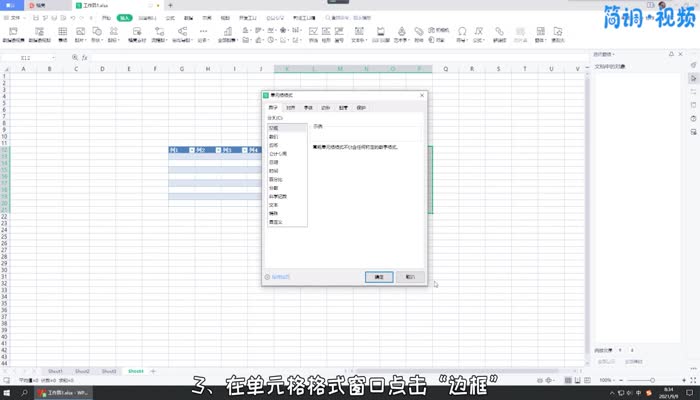Switch to the 边框 tab in the dialog
Image resolution: width=700 pixels, height=400 pixels.
(325, 107)
